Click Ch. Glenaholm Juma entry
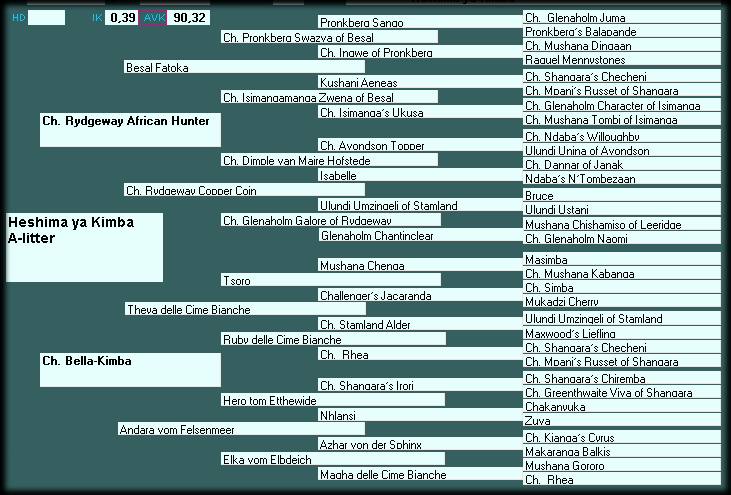Viewport: 731px width, 495px height. (622, 17)
